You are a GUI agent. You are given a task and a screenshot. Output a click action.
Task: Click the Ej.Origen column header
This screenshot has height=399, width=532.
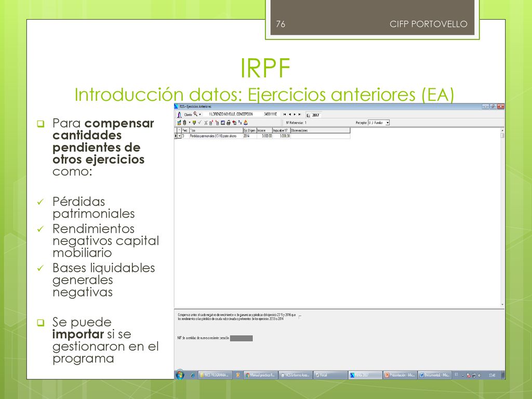pos(249,130)
